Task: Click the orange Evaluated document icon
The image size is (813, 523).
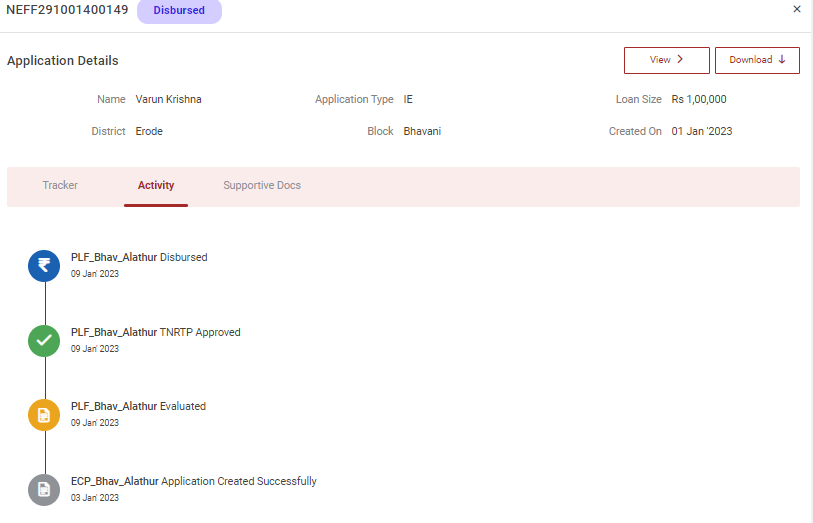Action: click(44, 414)
